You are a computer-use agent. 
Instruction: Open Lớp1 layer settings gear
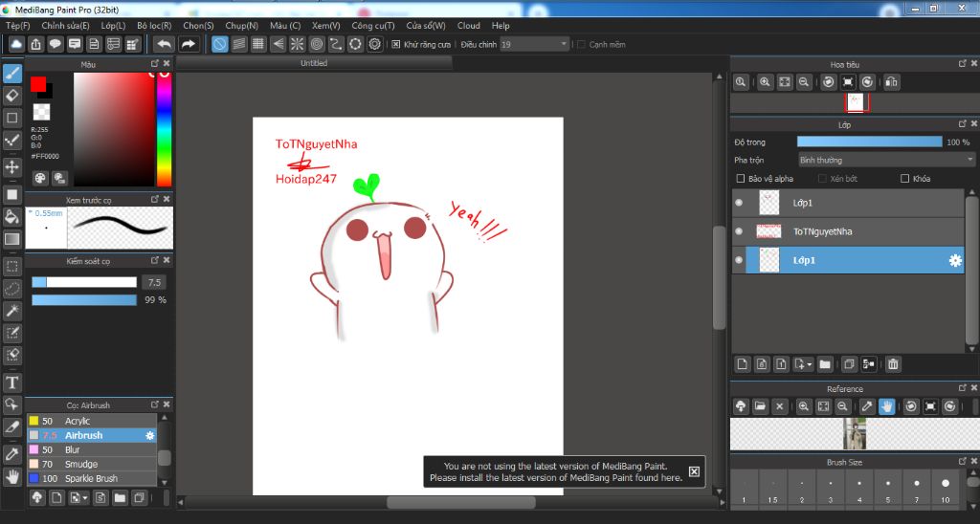tap(955, 260)
